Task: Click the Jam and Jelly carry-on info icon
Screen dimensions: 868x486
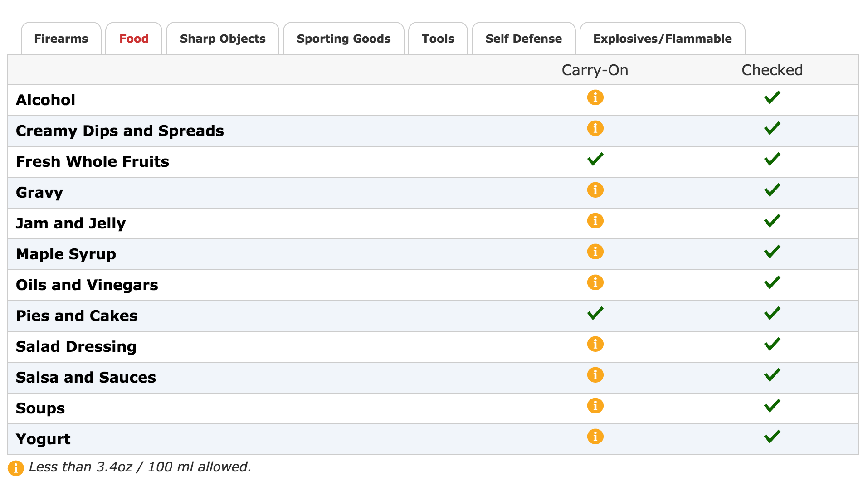Action: click(x=595, y=221)
